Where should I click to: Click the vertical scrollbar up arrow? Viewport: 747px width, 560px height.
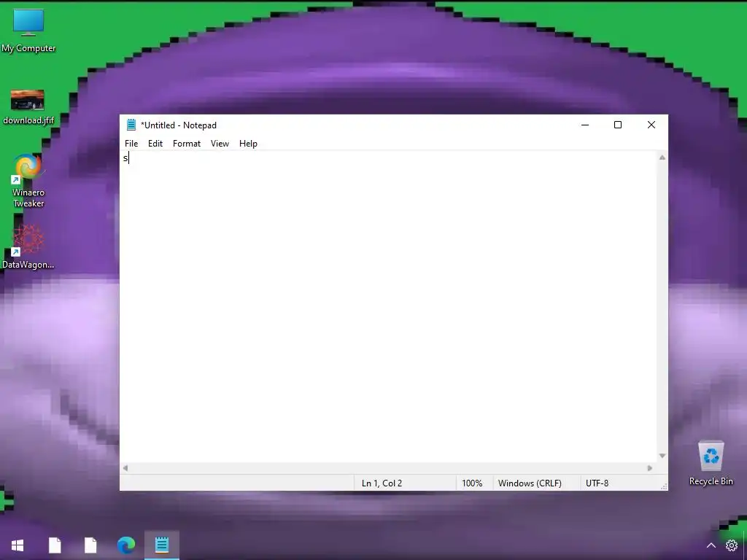pyautogui.click(x=662, y=157)
